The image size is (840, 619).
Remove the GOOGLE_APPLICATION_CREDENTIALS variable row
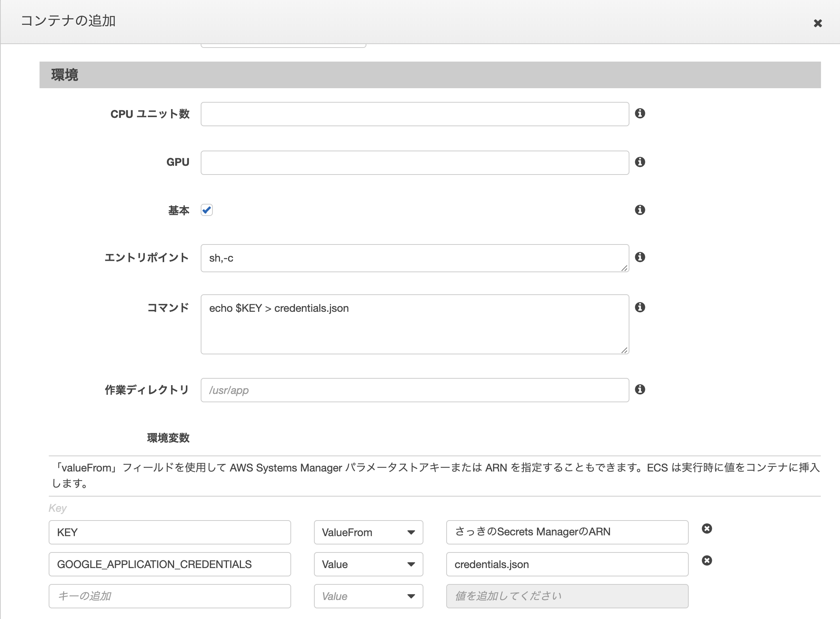[x=707, y=560]
